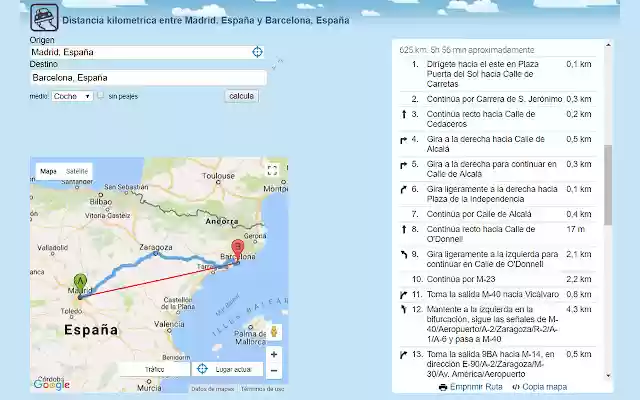Click the Imprimir Ruta link
Image resolution: width=640 pixels, height=400 pixels.
point(476,387)
